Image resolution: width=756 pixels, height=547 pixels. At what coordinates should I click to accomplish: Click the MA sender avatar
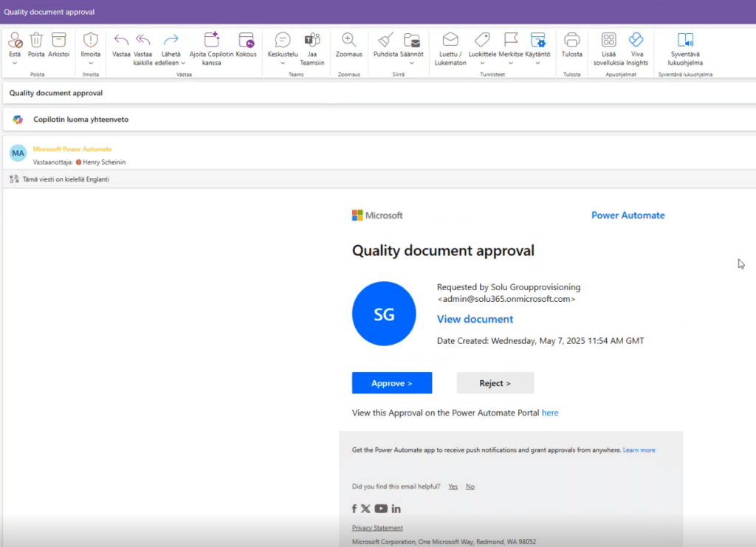tap(18, 154)
